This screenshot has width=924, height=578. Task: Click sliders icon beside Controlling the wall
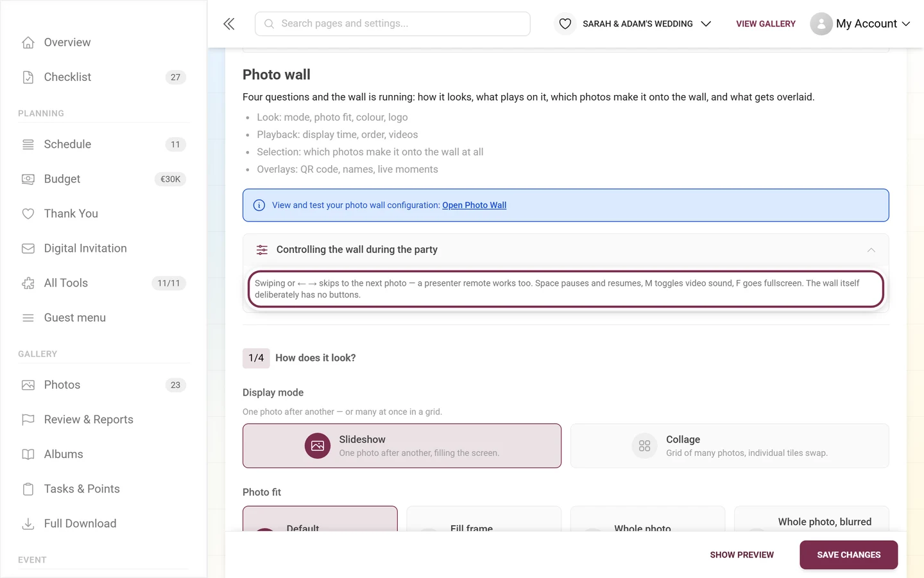tap(262, 250)
